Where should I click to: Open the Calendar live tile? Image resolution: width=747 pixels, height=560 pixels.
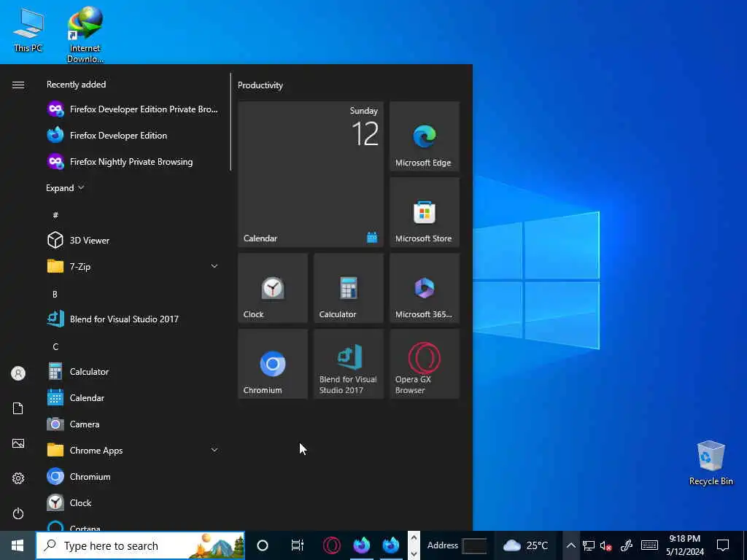pos(311,174)
